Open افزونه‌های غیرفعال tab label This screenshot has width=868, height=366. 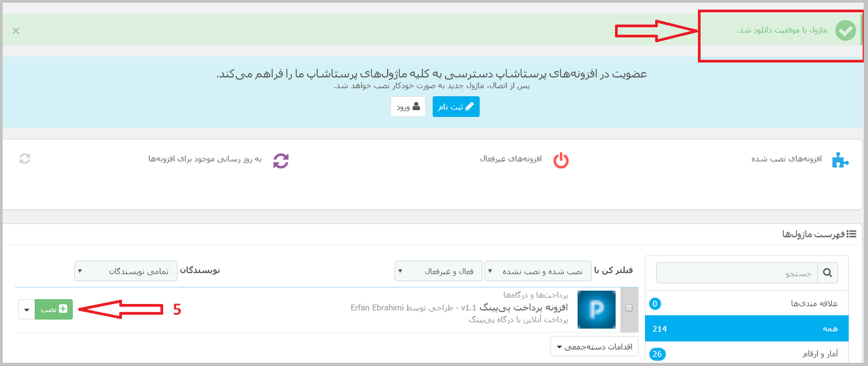click(x=510, y=159)
